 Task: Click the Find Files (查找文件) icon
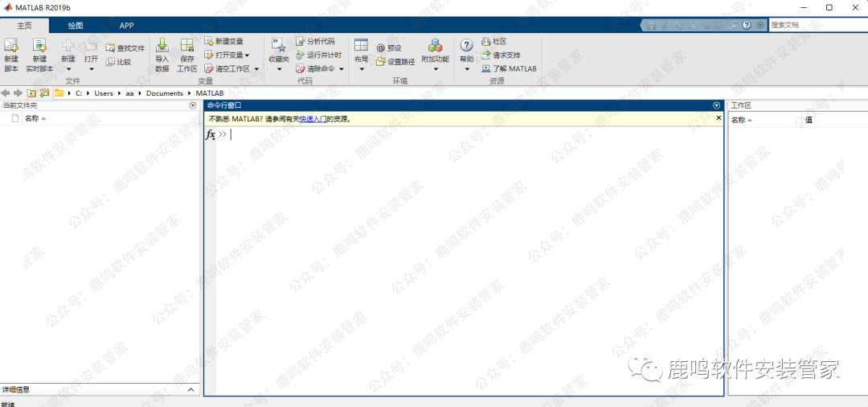(111, 48)
